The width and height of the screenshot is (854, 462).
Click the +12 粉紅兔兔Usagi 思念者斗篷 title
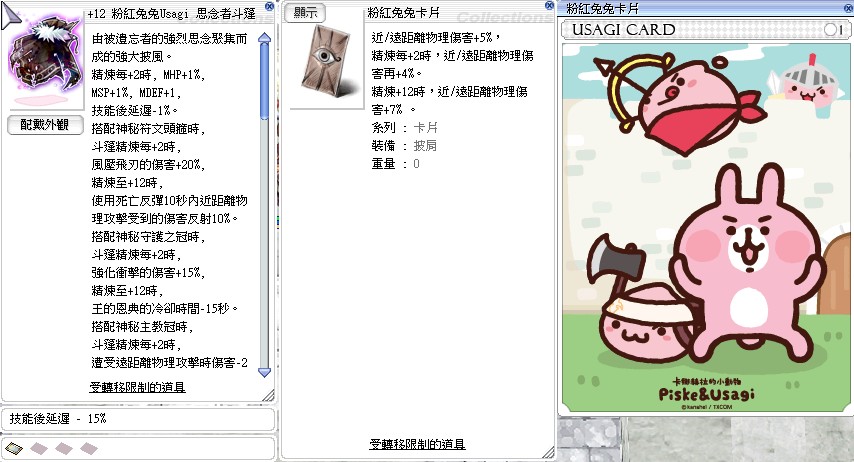click(x=172, y=14)
